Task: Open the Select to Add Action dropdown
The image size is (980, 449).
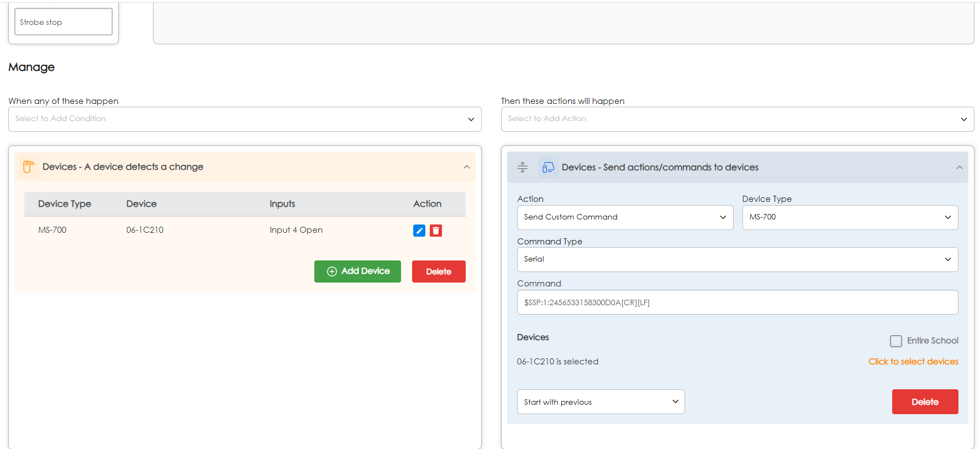Action: click(737, 119)
